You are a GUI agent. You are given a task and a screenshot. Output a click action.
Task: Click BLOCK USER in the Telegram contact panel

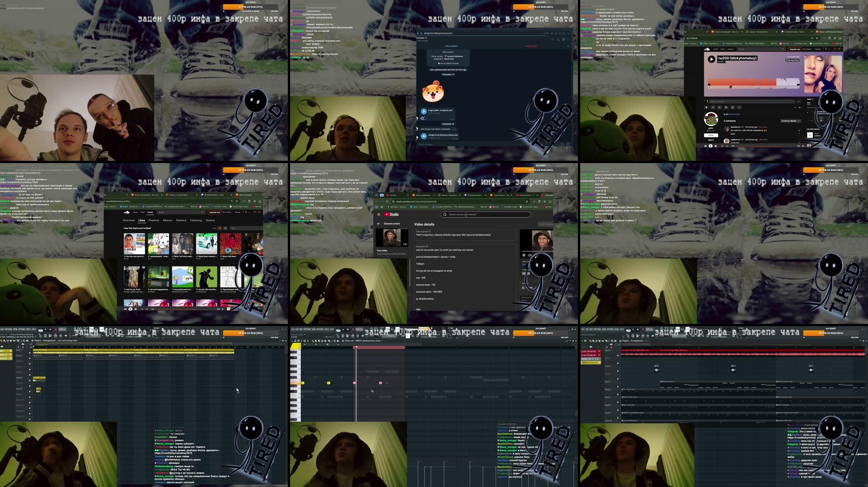[x=531, y=46]
